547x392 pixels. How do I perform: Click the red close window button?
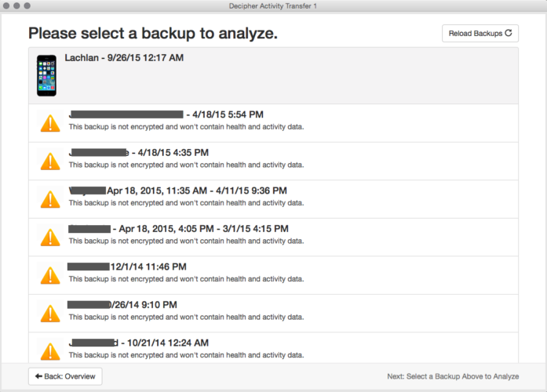[6, 5]
